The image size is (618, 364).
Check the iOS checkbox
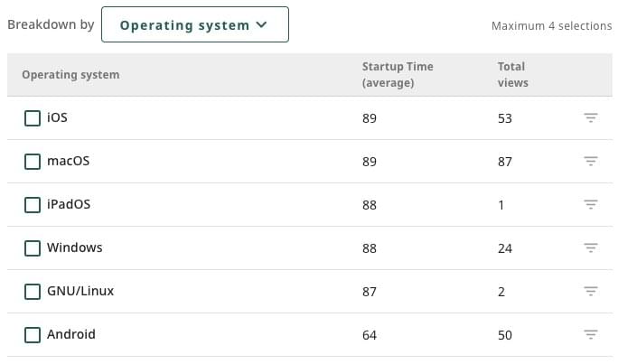[x=33, y=118]
